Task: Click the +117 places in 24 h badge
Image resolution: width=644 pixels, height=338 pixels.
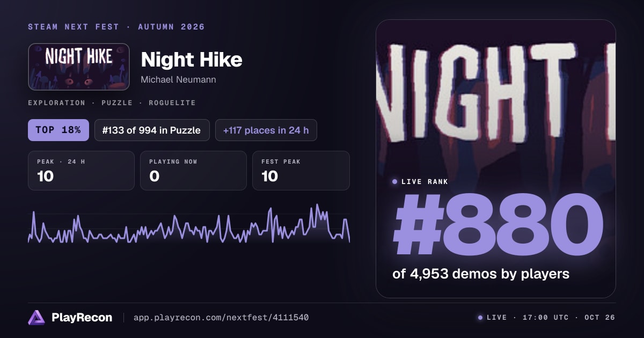Action: (x=266, y=130)
